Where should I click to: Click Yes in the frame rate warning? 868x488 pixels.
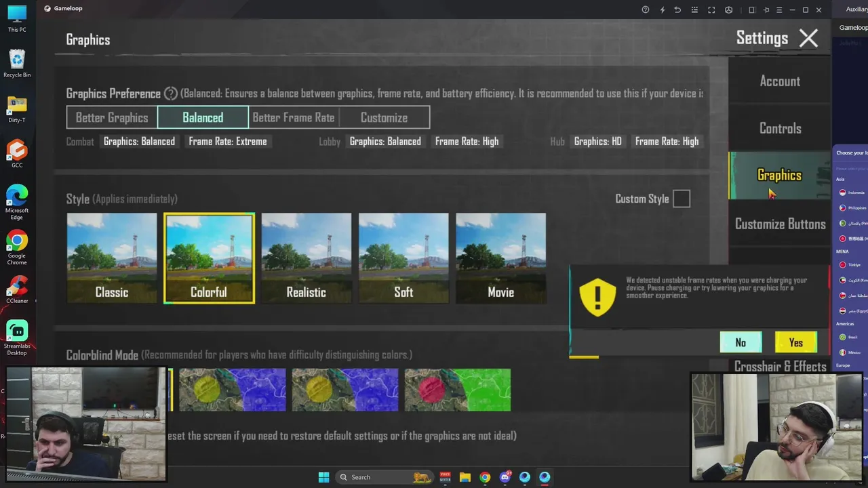[796, 342]
